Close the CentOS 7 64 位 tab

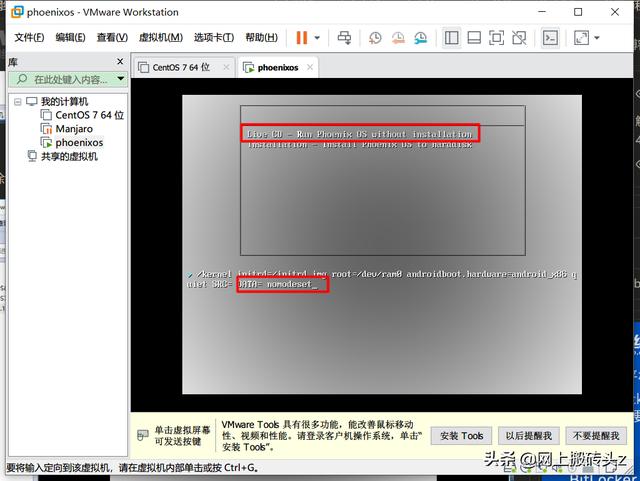227,67
